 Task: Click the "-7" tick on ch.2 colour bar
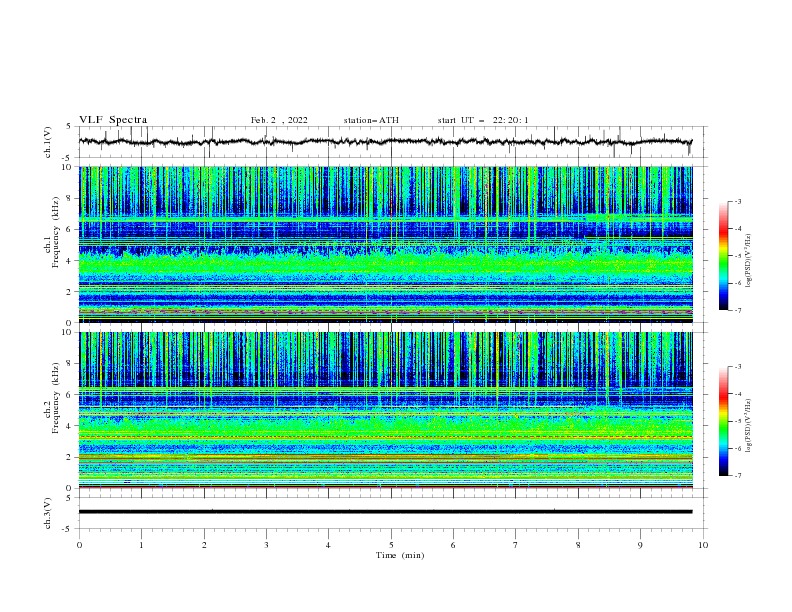[x=738, y=476]
